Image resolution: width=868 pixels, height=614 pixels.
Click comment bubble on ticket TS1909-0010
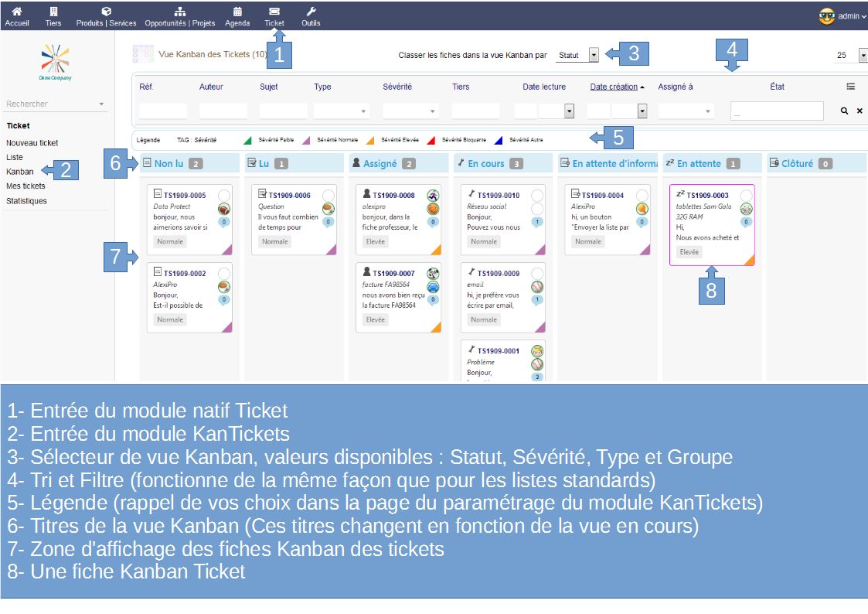537,223
